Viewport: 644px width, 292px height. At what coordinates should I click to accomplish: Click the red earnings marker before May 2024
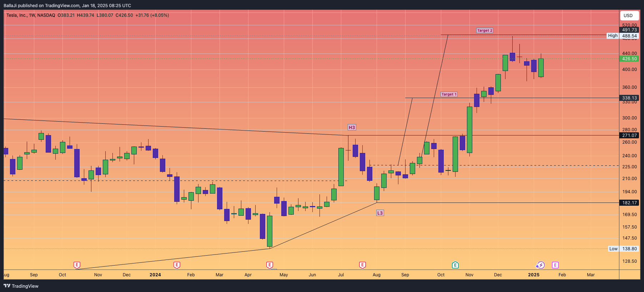270,265
